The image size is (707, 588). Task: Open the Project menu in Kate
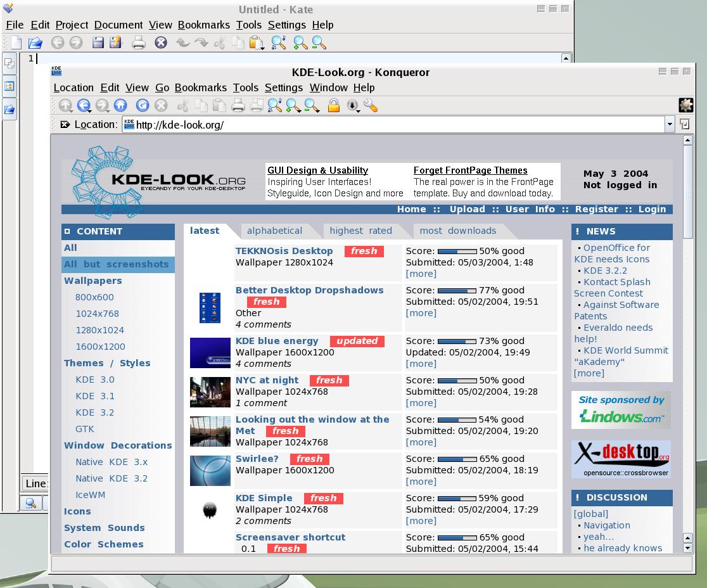72,25
